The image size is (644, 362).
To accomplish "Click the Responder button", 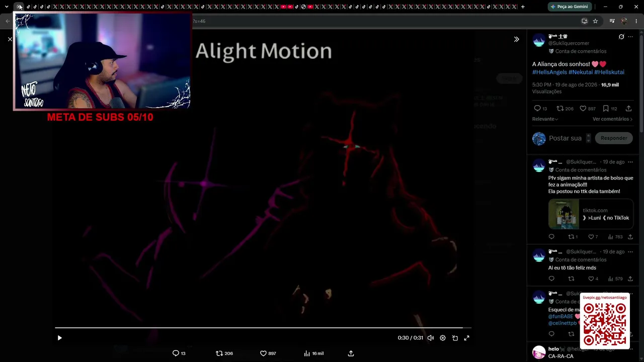I will 614,138.
